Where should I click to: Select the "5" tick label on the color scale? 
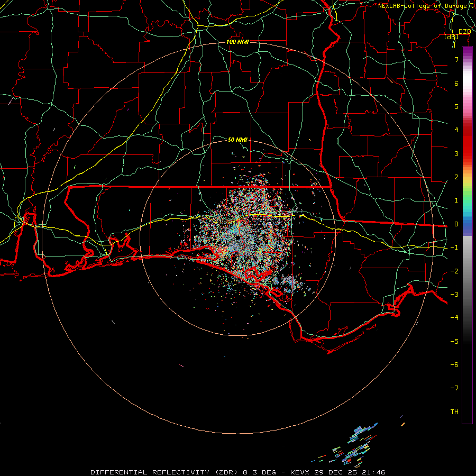point(456,106)
